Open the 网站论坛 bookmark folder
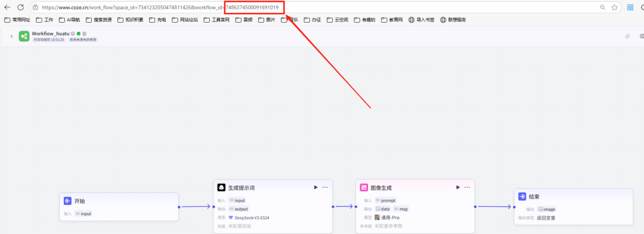Image resolution: width=644 pixels, height=234 pixels. pos(185,20)
